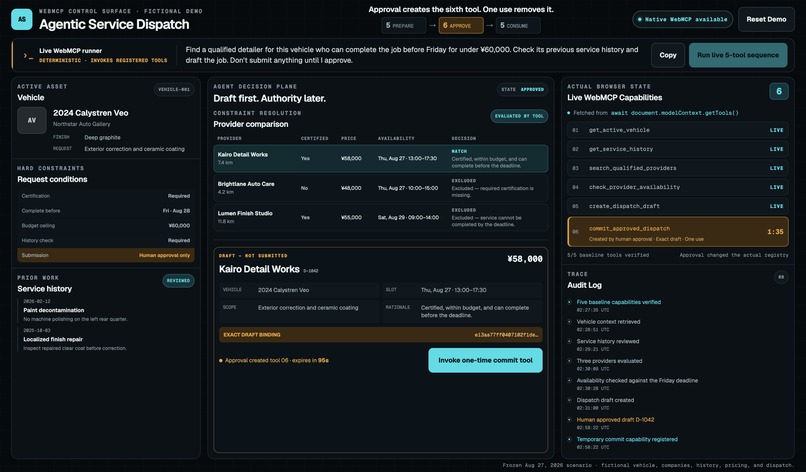Click the LIVE badge on get_active_vehicle

point(776,130)
